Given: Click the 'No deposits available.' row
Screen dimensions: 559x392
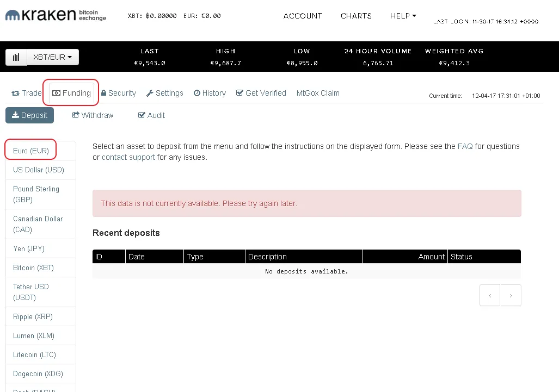Looking at the screenshot, I should [306, 271].
